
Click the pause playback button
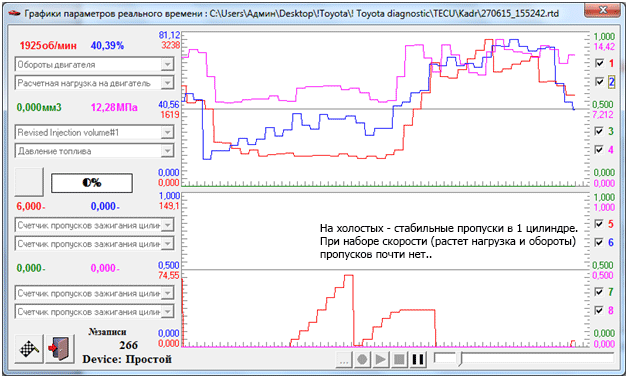(418, 359)
